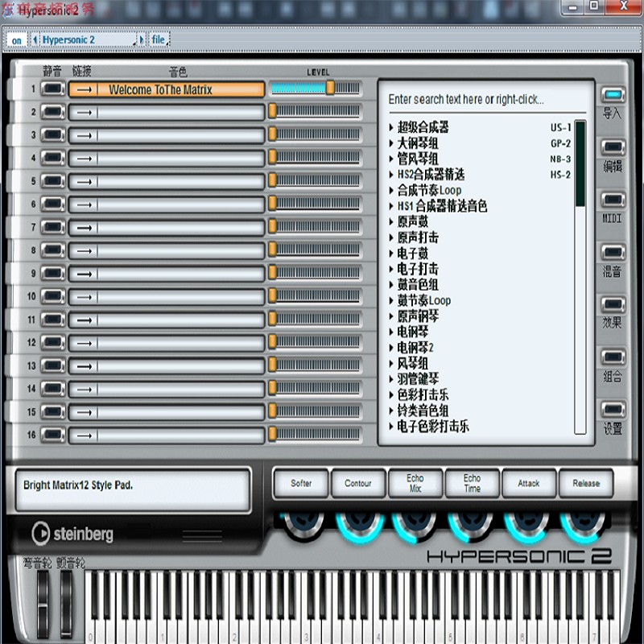Click the Release label button
This screenshot has width=644, height=644.
click(586, 484)
